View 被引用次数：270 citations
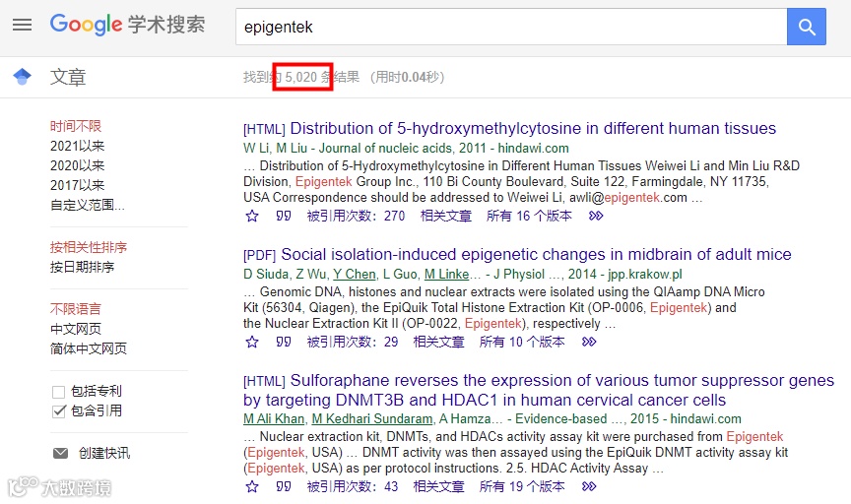 click(x=356, y=216)
